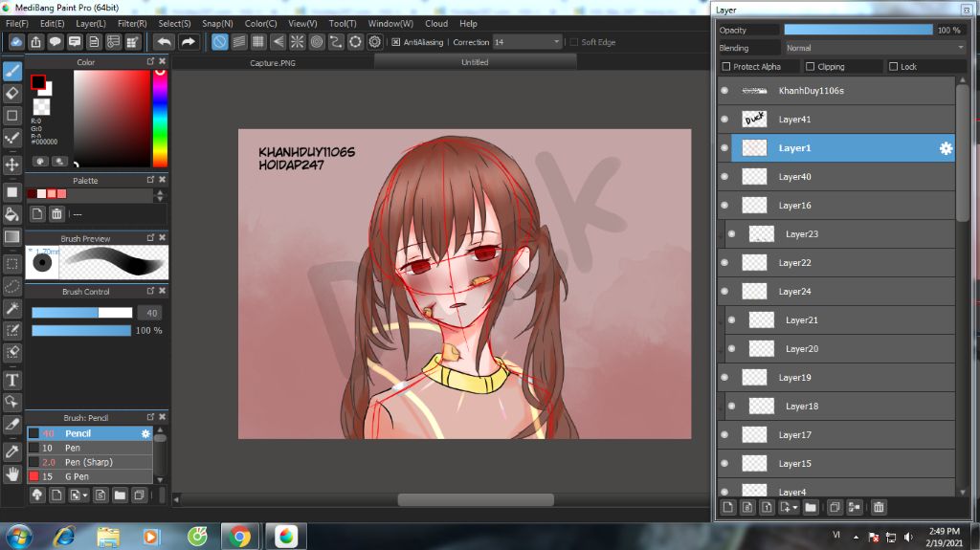Image resolution: width=980 pixels, height=550 pixels.
Task: Click the hue spectrum bar
Action: click(161, 119)
